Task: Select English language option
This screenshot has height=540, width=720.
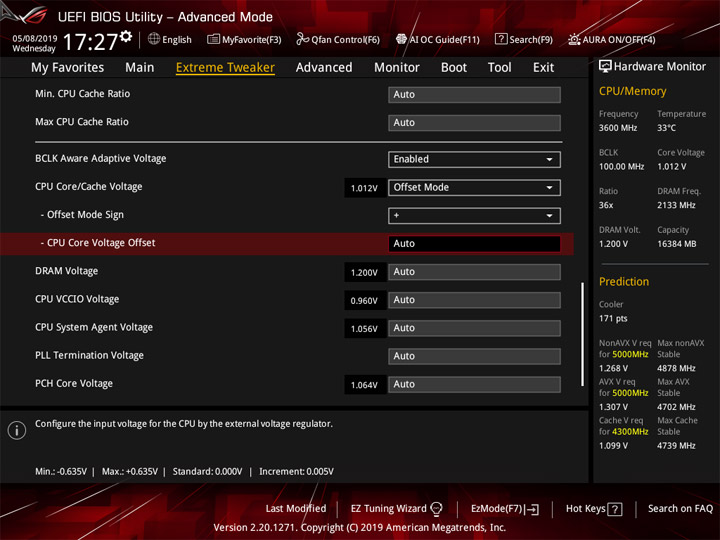Action: (177, 39)
